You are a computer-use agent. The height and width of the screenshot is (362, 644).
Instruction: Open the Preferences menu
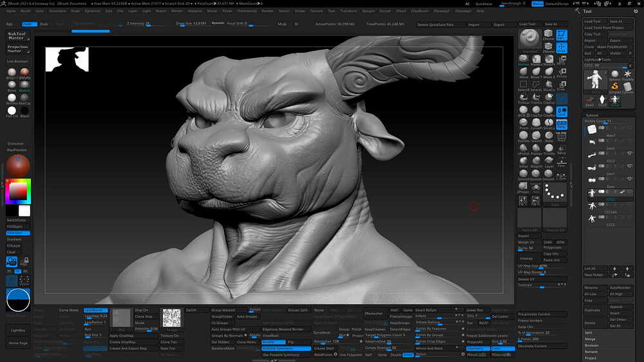pyautogui.click(x=247, y=11)
